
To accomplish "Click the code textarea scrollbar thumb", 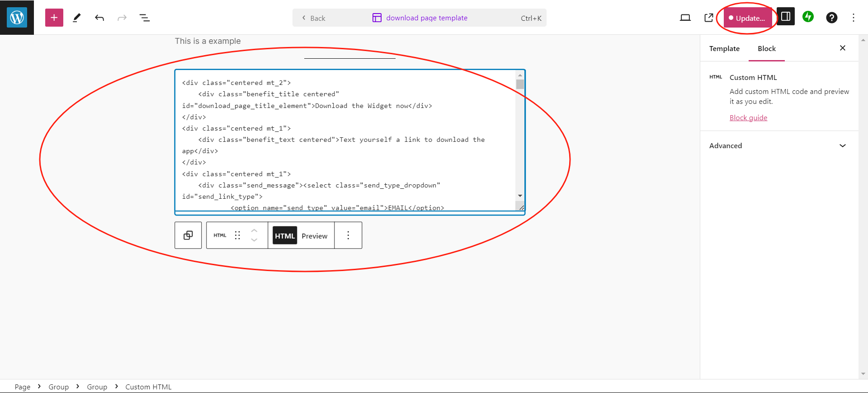I will pyautogui.click(x=520, y=84).
